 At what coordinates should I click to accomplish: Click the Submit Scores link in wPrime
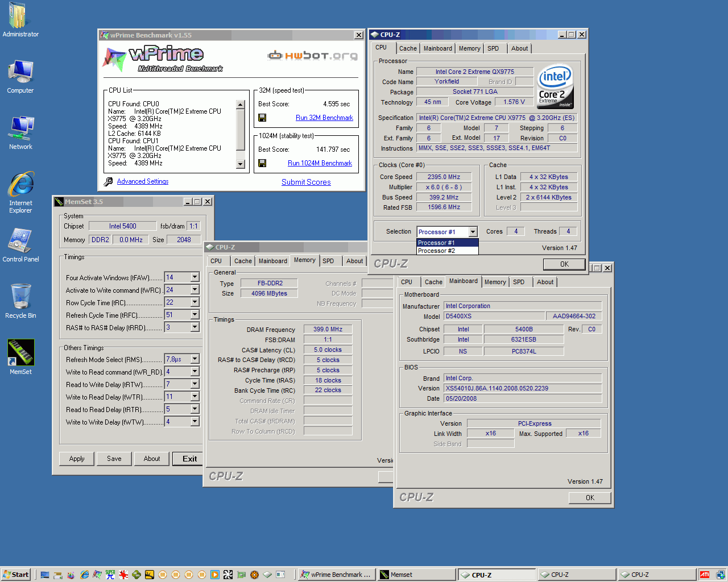(x=306, y=182)
